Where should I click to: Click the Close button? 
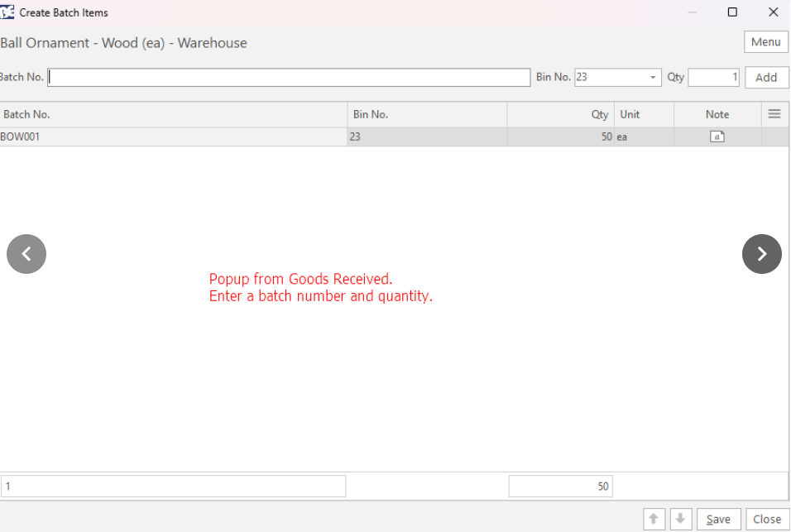(x=767, y=519)
